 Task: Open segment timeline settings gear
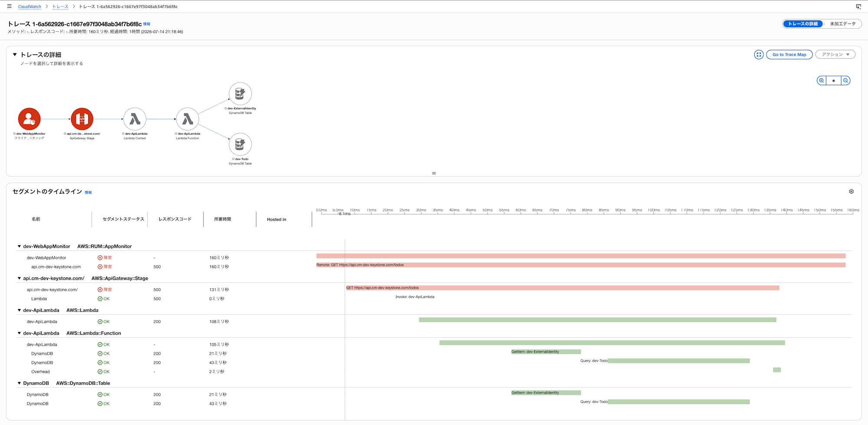tap(851, 191)
